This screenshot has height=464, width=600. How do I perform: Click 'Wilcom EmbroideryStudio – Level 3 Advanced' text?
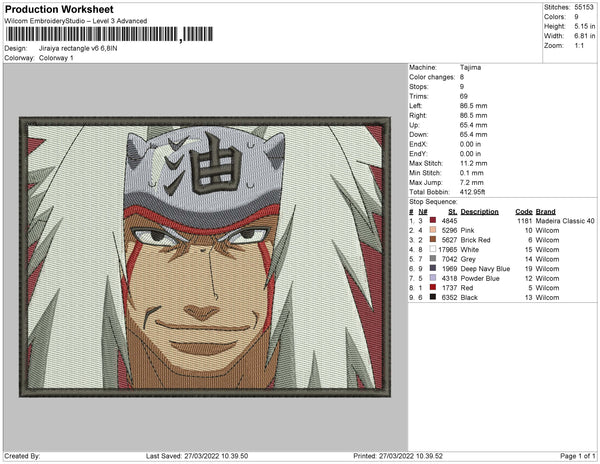click(x=75, y=21)
